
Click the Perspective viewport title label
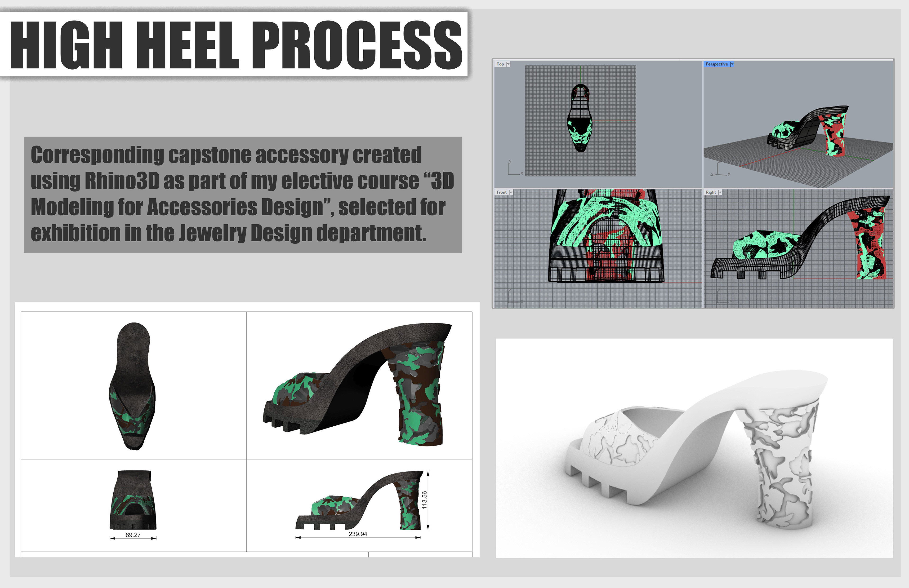(717, 64)
